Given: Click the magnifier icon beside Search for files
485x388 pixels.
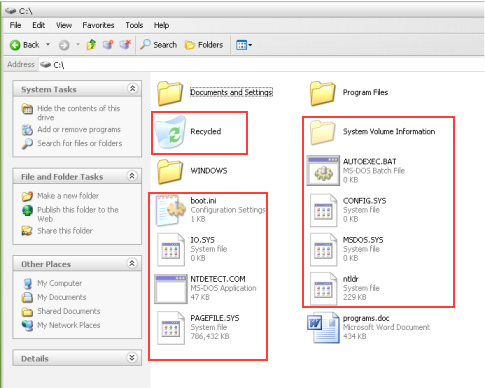Looking at the screenshot, I should [x=27, y=144].
